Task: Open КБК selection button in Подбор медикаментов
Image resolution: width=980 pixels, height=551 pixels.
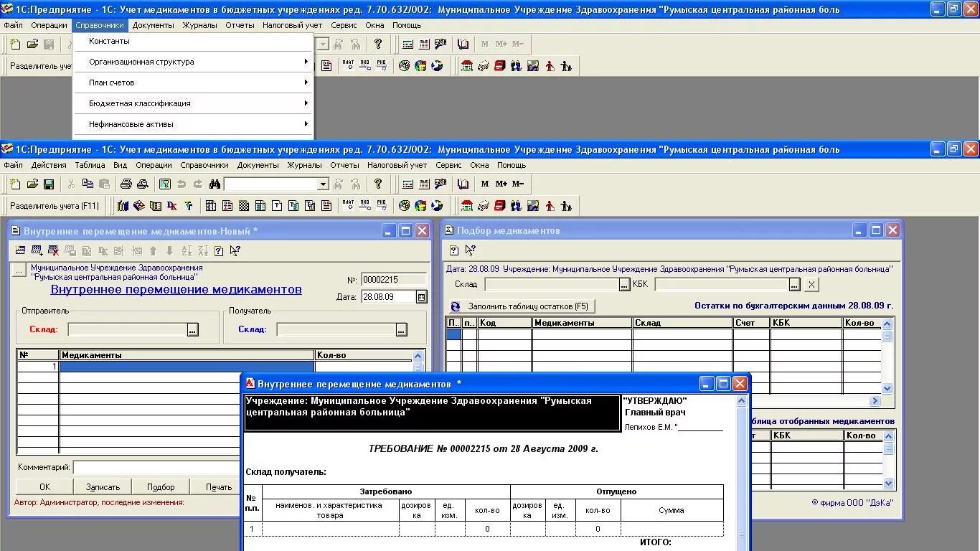Action: 794,285
